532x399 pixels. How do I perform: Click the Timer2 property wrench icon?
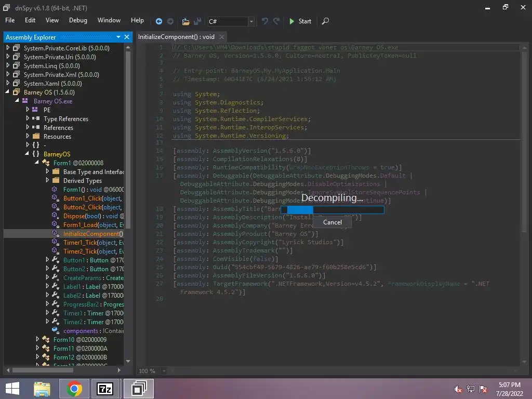tap(56, 322)
